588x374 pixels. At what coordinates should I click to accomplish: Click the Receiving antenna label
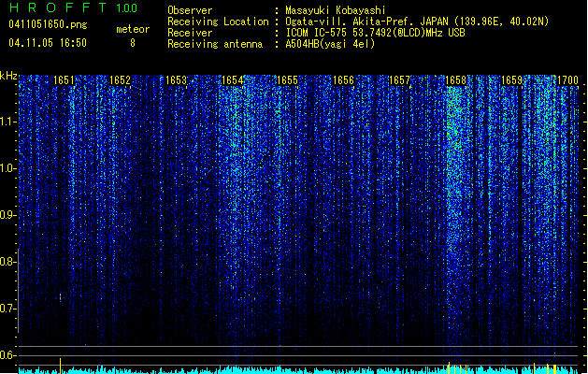click(215, 44)
